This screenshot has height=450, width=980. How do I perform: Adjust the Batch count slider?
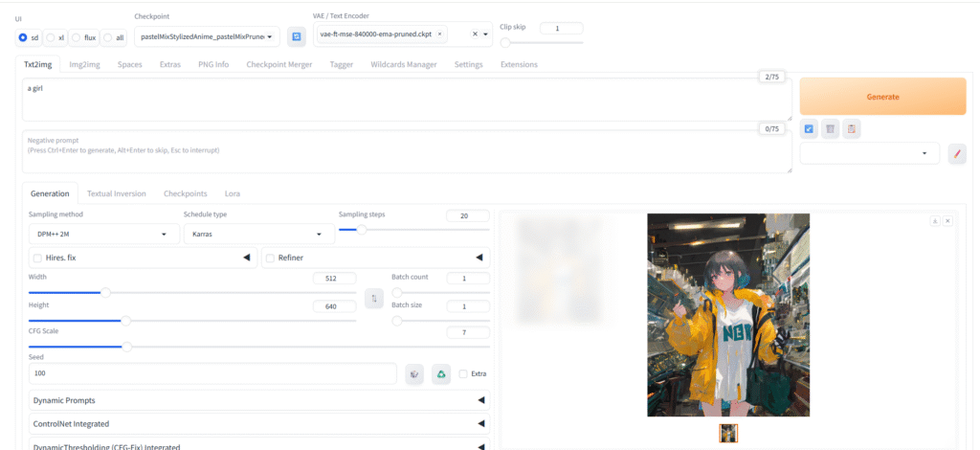point(440,293)
